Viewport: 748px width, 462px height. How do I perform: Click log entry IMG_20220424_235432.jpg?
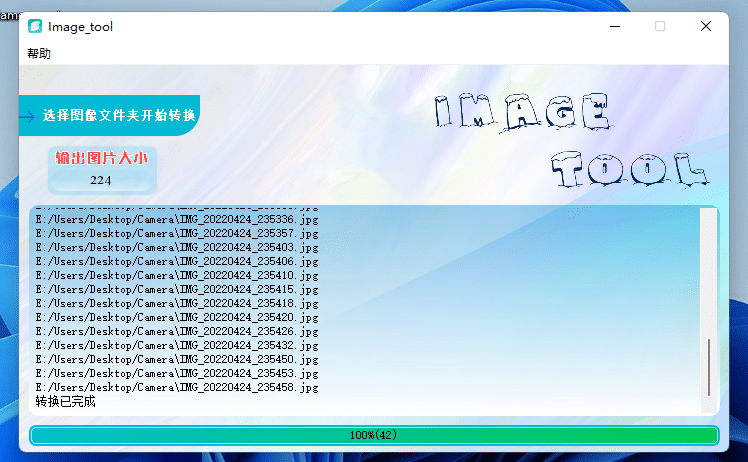[x=177, y=345]
